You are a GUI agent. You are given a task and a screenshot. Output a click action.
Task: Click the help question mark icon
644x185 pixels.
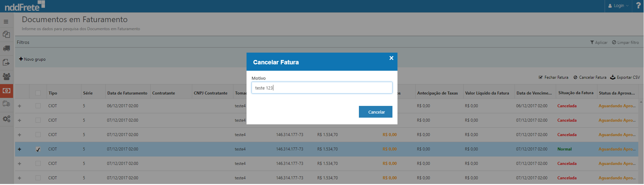click(x=638, y=6)
